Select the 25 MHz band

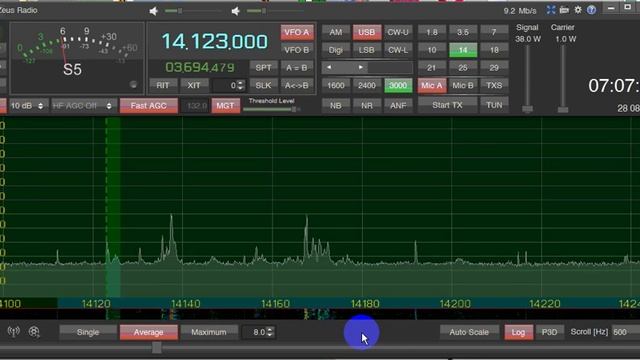point(463,68)
